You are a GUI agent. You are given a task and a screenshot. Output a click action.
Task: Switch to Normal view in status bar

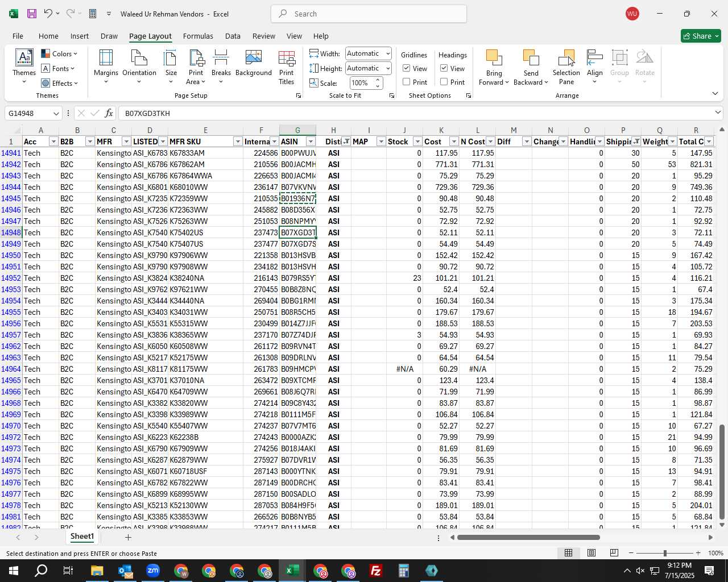click(568, 553)
